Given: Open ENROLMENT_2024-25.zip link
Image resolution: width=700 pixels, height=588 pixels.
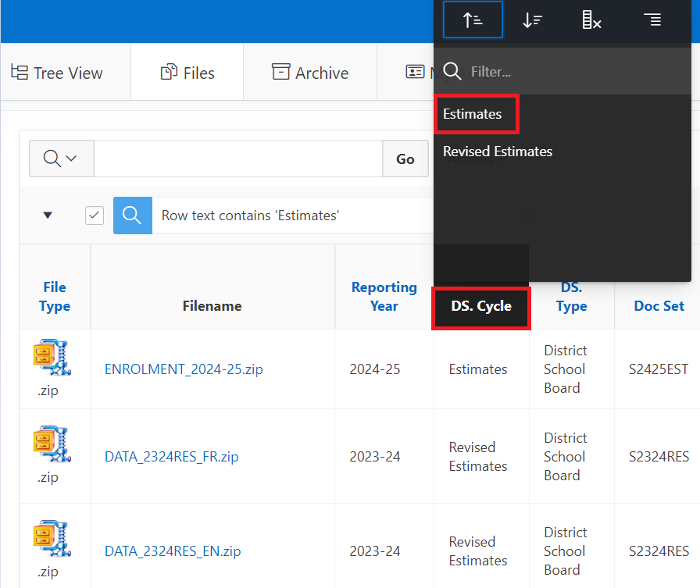Looking at the screenshot, I should point(184,369).
